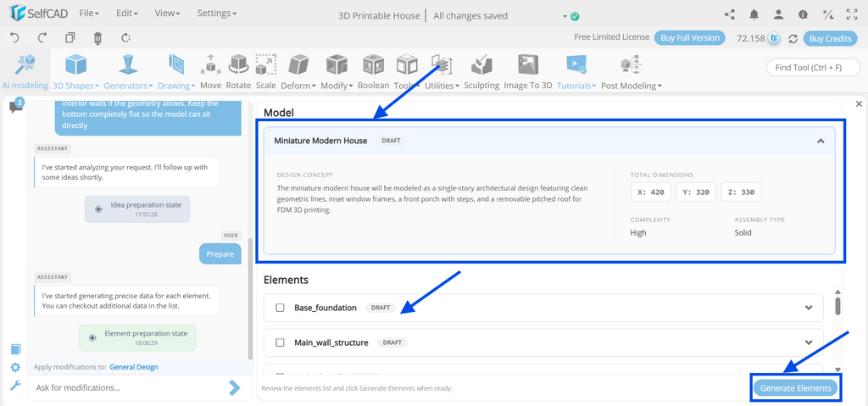This screenshot has width=868, height=406.
Task: Click the reset view icon
Action: [x=125, y=37]
